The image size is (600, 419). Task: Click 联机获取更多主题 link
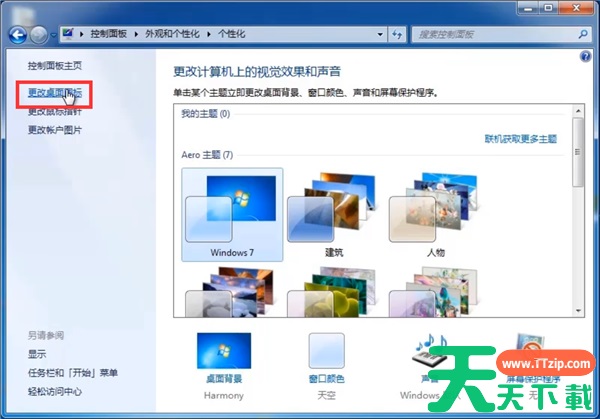coord(521,139)
